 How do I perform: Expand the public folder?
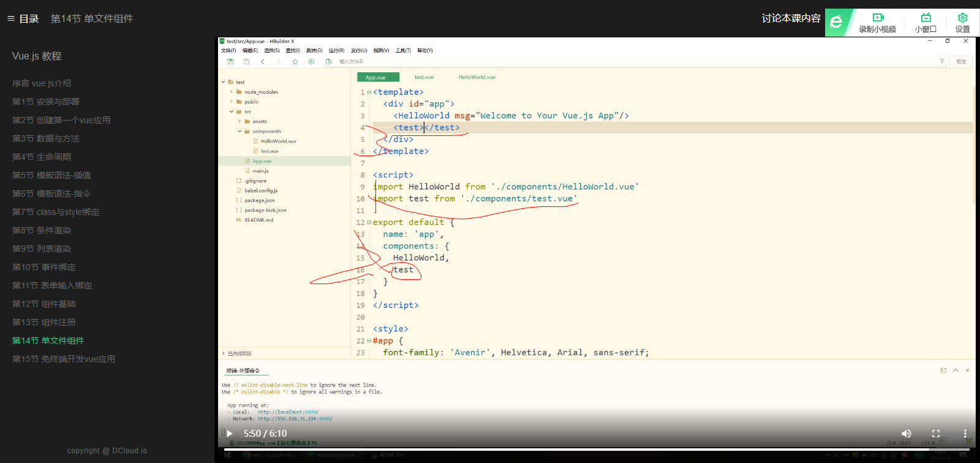(232, 102)
